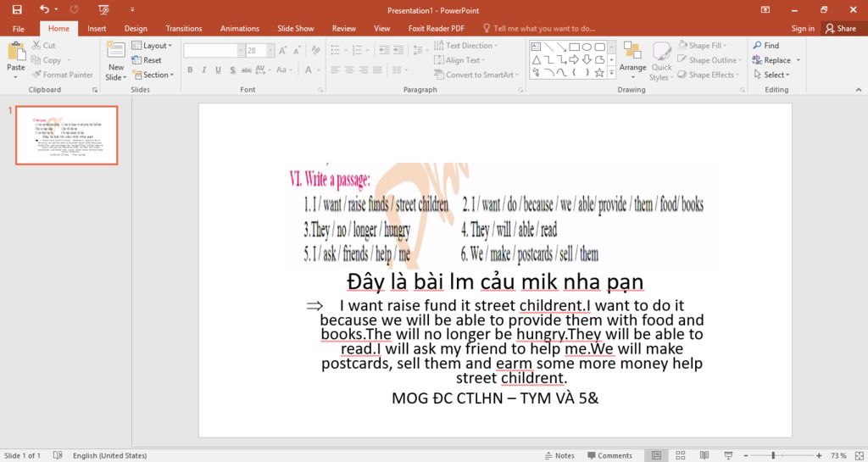Toggle Center alignment
This screenshot has height=462, width=868.
[x=349, y=70]
